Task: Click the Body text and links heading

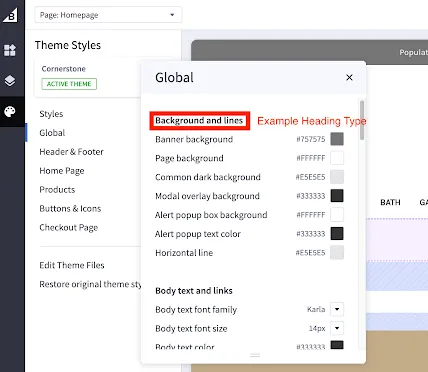Action: [194, 291]
